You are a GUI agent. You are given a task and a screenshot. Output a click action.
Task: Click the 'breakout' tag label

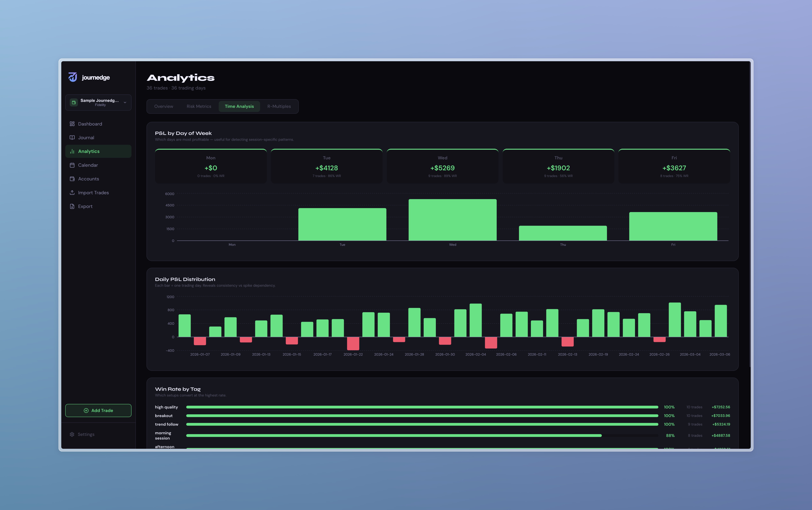[x=164, y=416]
